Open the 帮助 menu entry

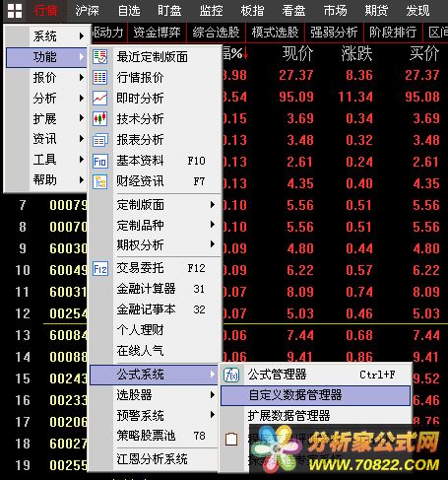46,179
